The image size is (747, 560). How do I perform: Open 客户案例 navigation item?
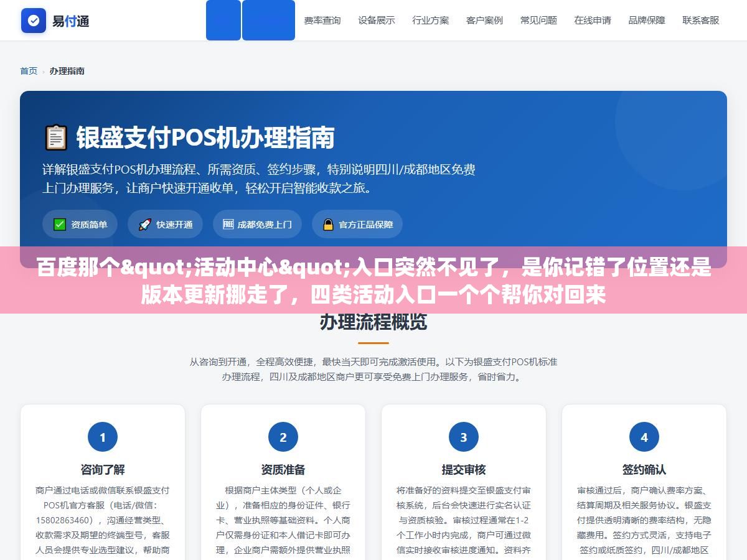click(x=485, y=21)
